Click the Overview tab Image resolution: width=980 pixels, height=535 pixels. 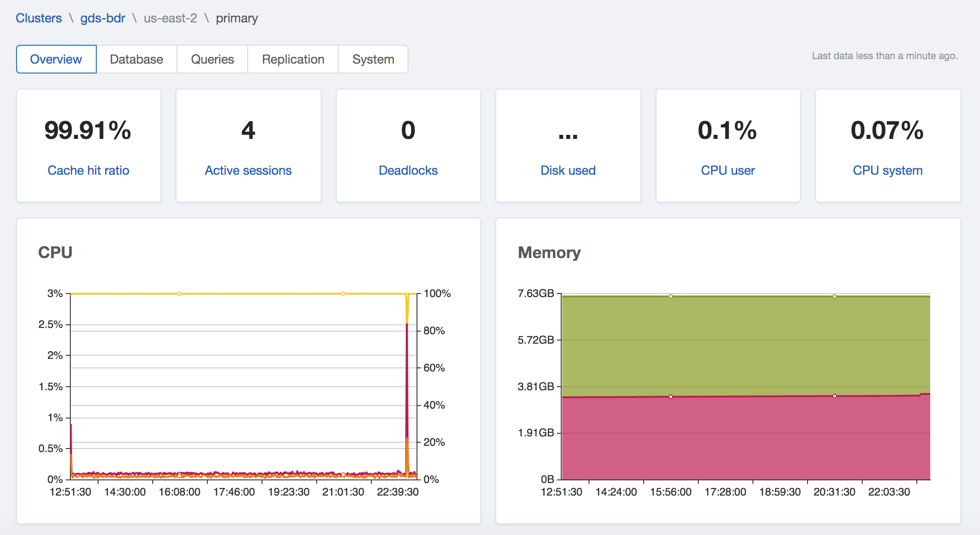point(56,59)
